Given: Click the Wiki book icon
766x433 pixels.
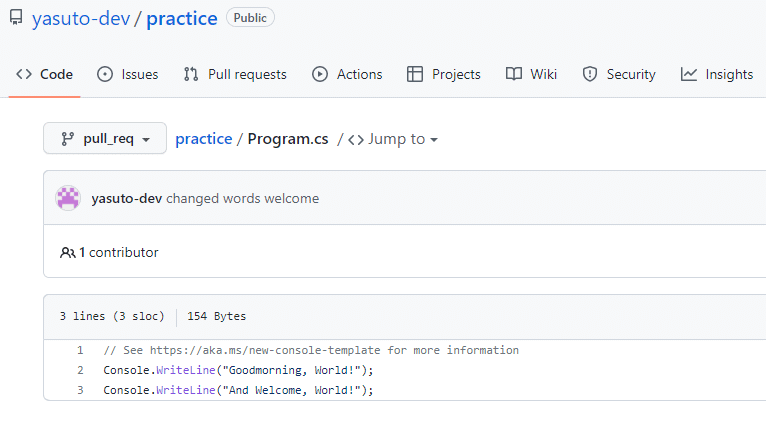Looking at the screenshot, I should click(x=514, y=74).
